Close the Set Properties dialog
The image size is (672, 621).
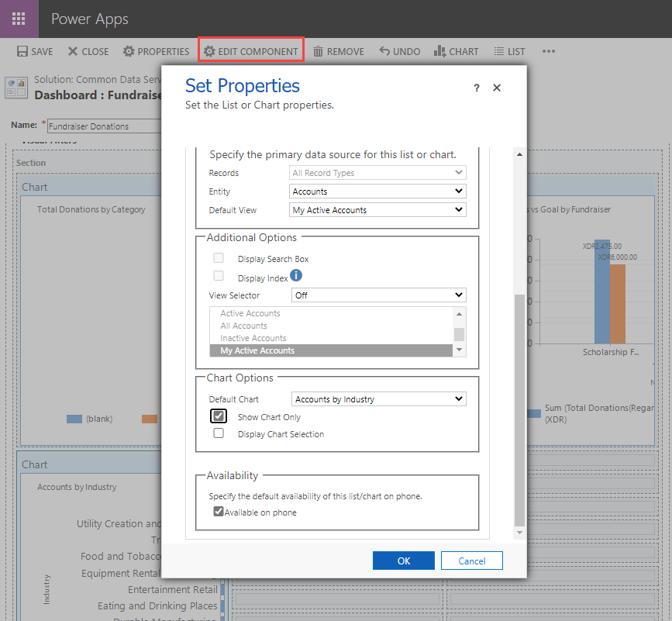click(497, 88)
